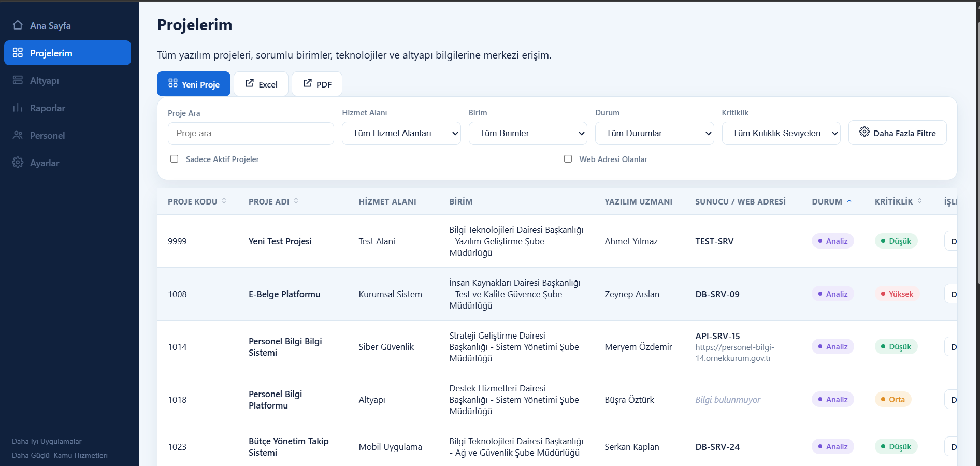The image size is (980, 466).
Task: Click the Ayarlar gear icon
Action: [18, 162]
